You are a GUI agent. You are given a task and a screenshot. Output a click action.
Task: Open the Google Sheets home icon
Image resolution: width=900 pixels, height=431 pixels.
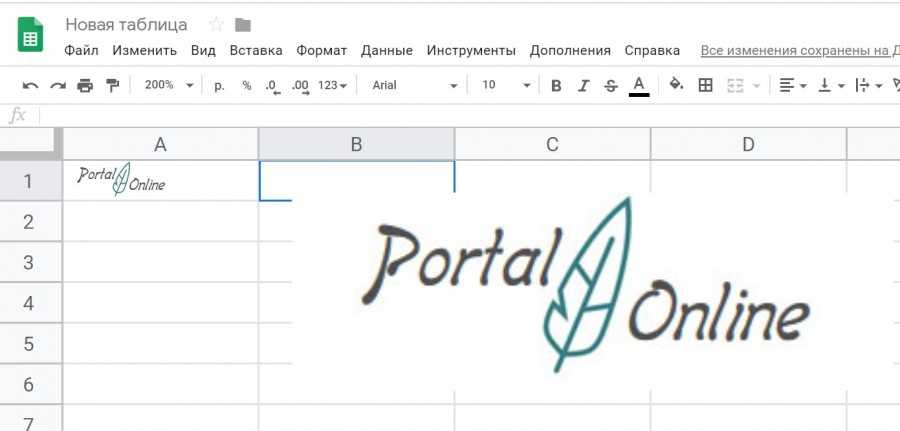[30, 37]
